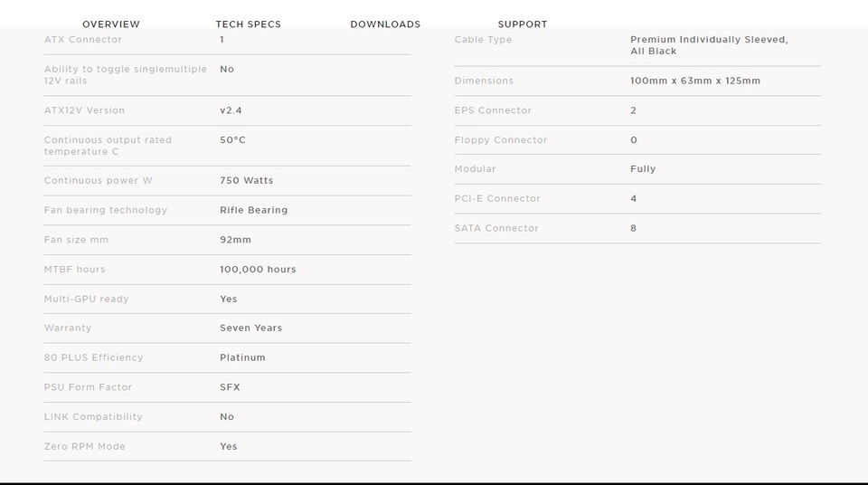The image size is (868, 485).
Task: Click the SATA Connector label
Action: [496, 228]
